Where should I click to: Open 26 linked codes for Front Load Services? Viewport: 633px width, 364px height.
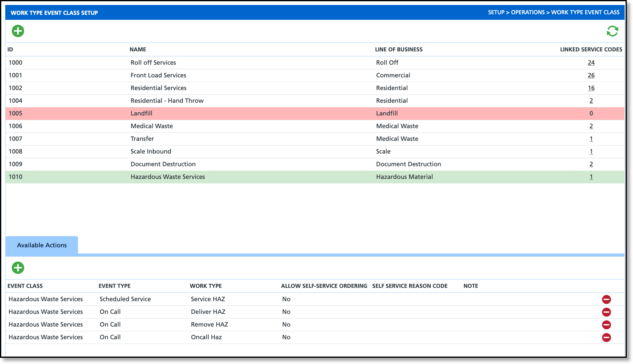coord(591,75)
